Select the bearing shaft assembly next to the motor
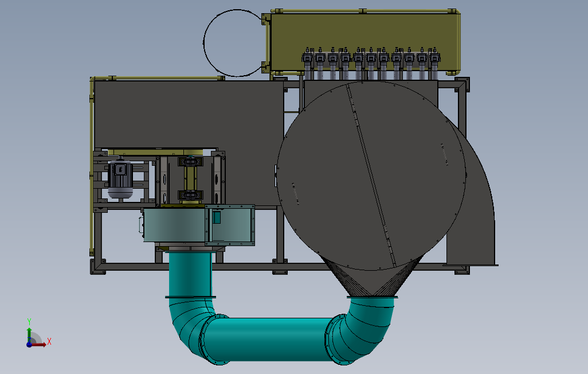This screenshot has width=588, height=374. pyautogui.click(x=190, y=179)
